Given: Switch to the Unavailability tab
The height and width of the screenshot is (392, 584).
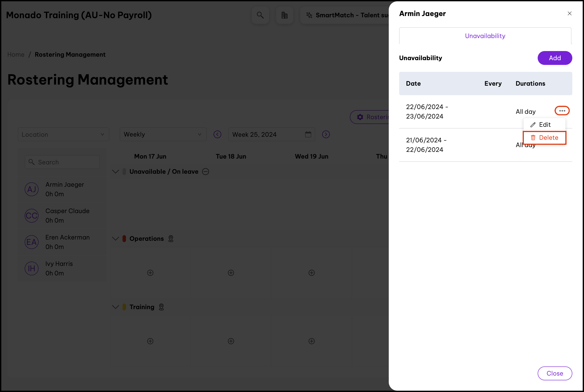Looking at the screenshot, I should (x=485, y=36).
